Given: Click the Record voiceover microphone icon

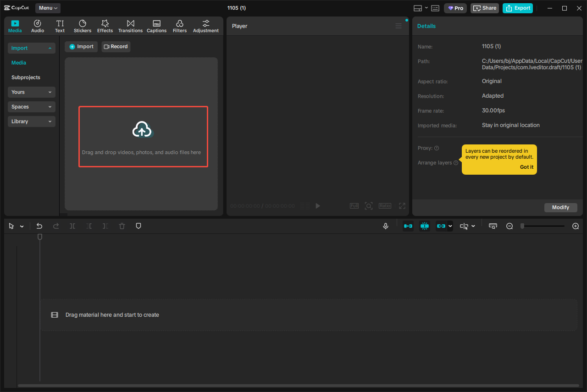Looking at the screenshot, I should [x=385, y=226].
